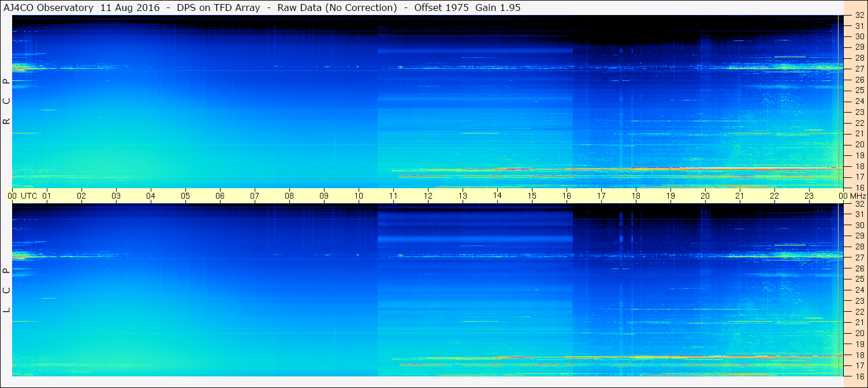Click the 21 hour marker on time axis

740,196
